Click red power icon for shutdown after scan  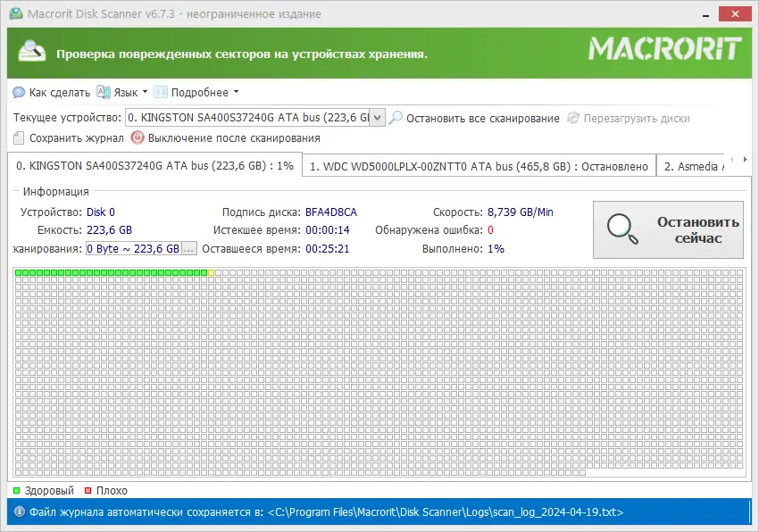click(138, 138)
